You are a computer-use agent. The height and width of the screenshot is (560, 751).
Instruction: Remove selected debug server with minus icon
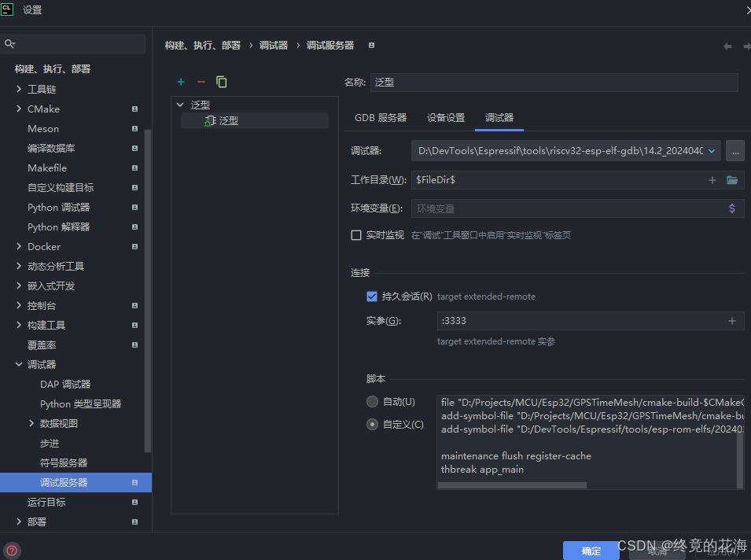coord(201,82)
